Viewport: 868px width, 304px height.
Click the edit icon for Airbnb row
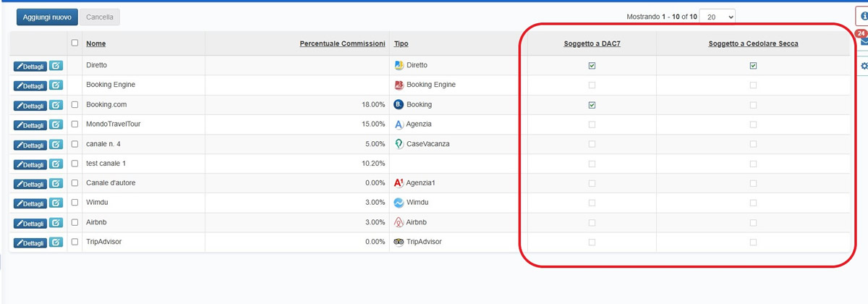pyautogui.click(x=56, y=223)
